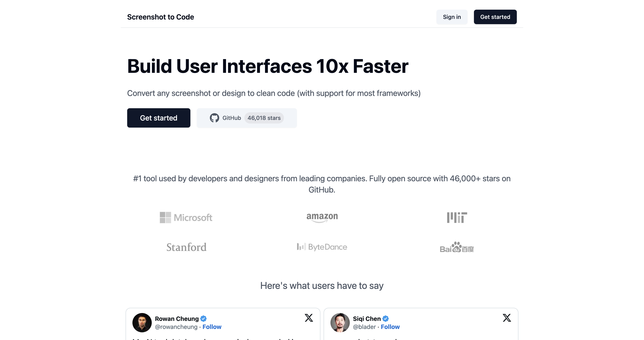Screen dimensions: 644x340
Task: Click the Baidu logo
Action: coord(457,247)
